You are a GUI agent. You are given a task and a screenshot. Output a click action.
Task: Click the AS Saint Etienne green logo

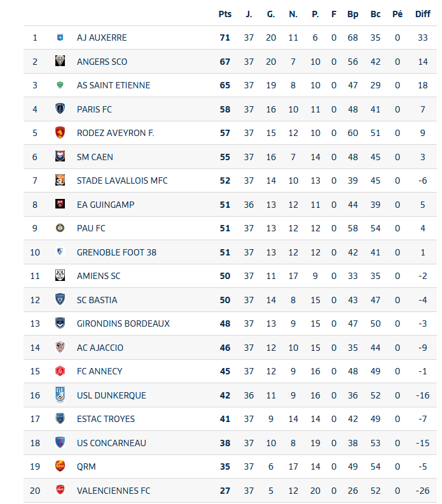[60, 85]
